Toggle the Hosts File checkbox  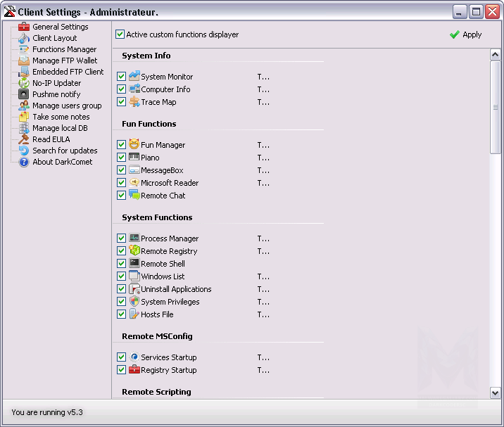(x=122, y=314)
